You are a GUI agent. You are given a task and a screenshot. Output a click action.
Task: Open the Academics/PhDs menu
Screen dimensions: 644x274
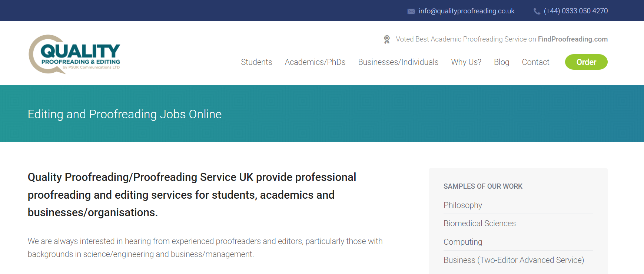(x=315, y=62)
